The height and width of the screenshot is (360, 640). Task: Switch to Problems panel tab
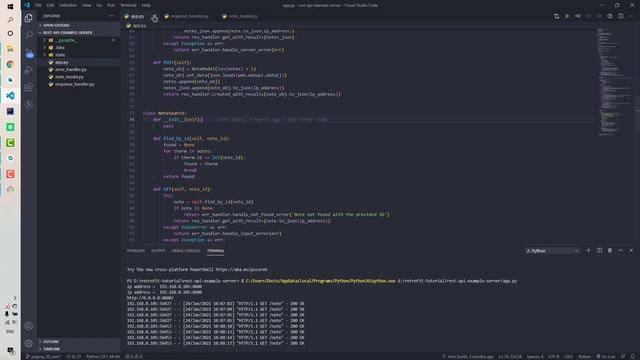pyautogui.click(x=136, y=251)
